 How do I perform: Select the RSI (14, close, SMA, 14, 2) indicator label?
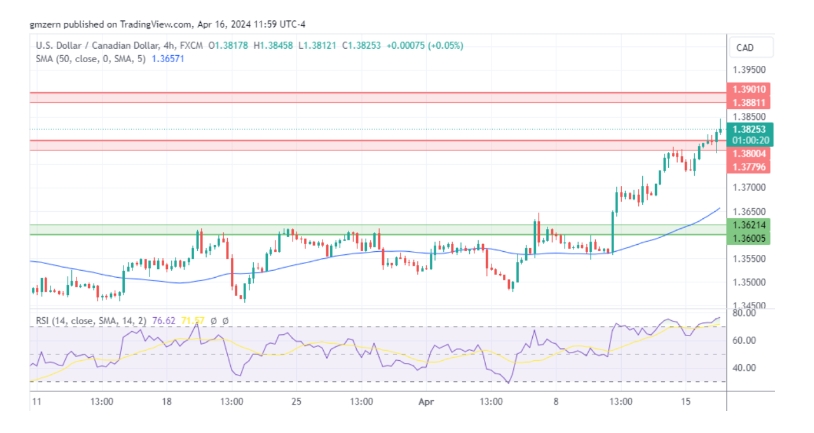click(x=91, y=321)
